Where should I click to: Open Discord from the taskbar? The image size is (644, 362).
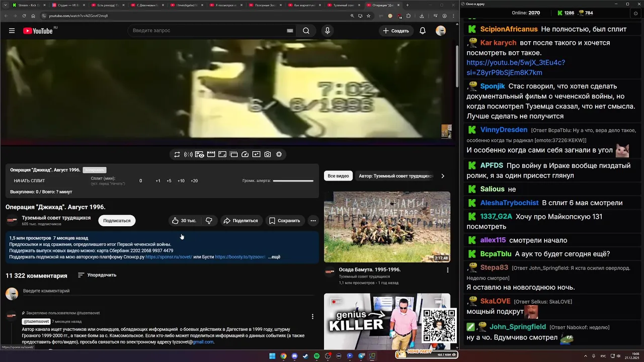coord(294,356)
